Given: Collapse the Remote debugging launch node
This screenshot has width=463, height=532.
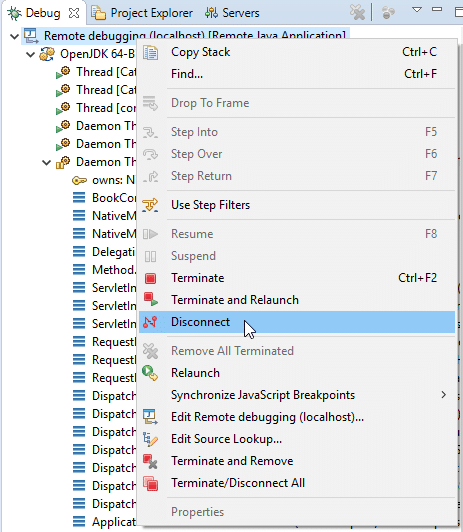Looking at the screenshot, I should point(15,36).
